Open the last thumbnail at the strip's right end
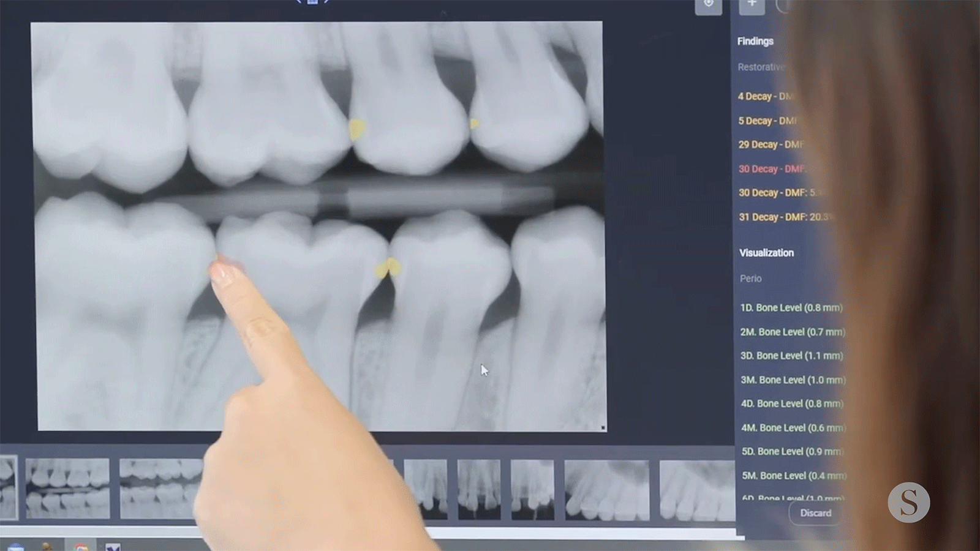 (x=697, y=490)
